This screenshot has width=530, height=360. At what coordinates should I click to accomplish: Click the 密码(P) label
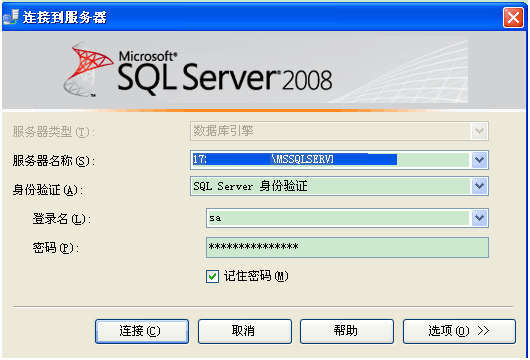click(56, 248)
